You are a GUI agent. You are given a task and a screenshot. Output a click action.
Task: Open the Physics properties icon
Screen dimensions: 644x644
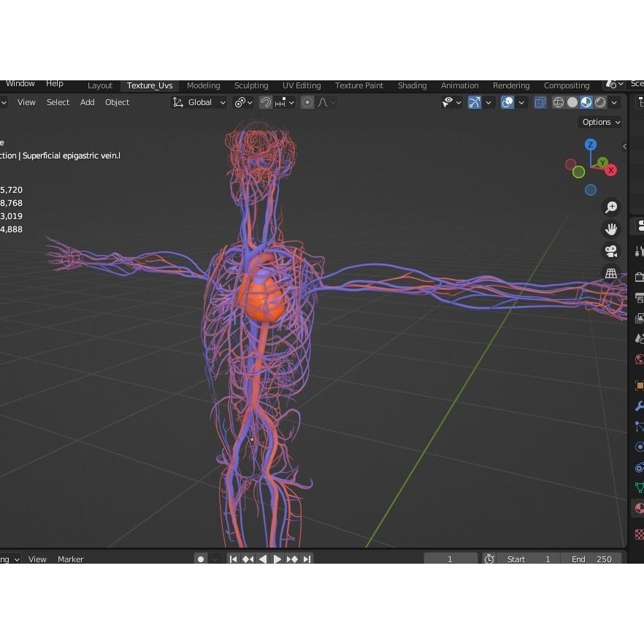637,447
